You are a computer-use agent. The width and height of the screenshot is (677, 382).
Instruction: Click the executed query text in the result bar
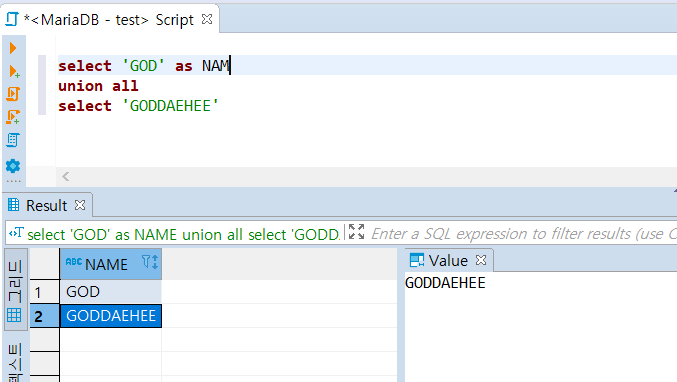pyautogui.click(x=183, y=234)
